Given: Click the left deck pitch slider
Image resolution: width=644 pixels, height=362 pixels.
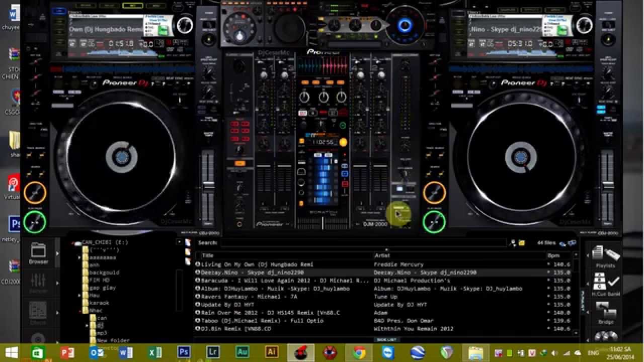Looking at the screenshot, I should point(208,187).
